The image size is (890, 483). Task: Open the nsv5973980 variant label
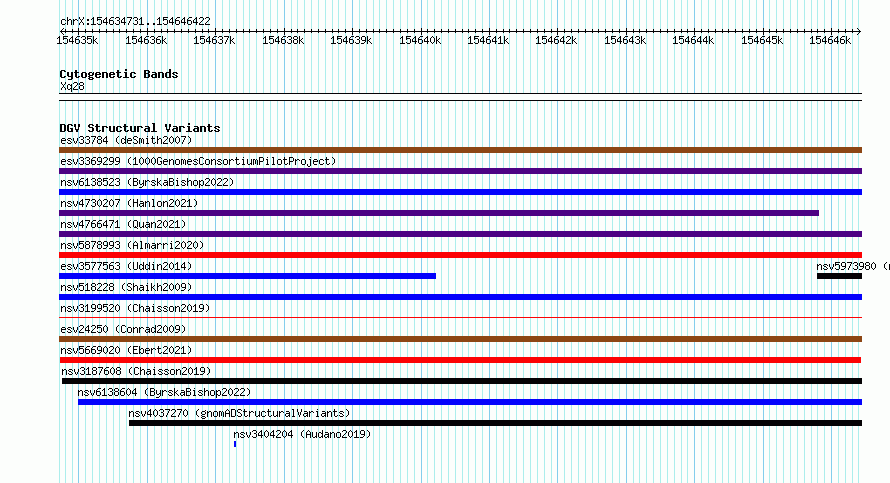click(853, 266)
